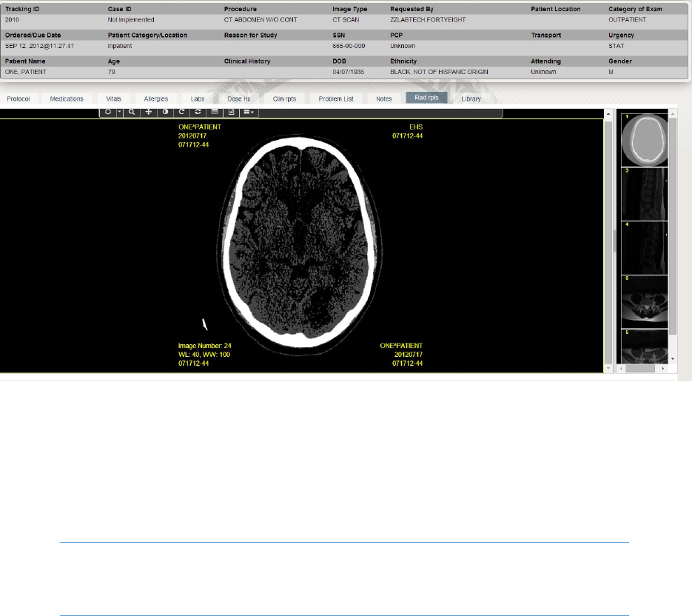Switch to the Allergies tab

(155, 99)
